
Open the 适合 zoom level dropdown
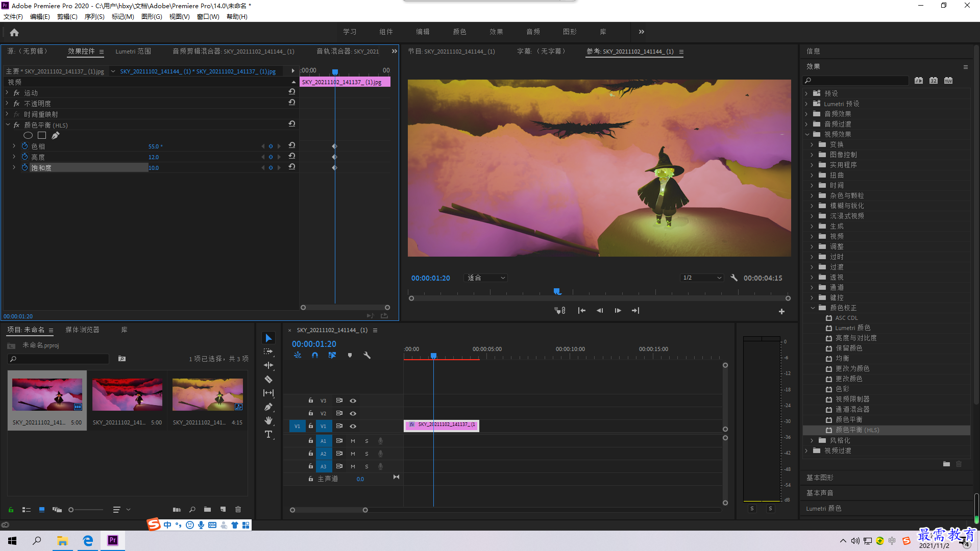(x=486, y=278)
